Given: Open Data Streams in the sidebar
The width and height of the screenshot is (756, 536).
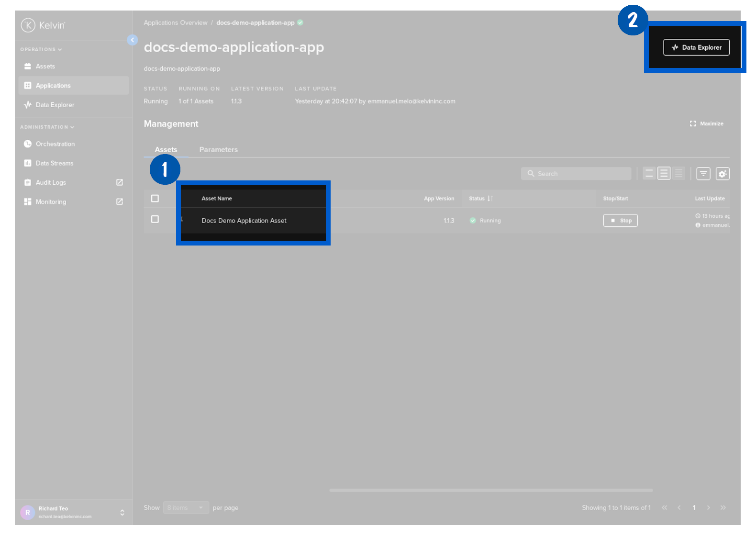Looking at the screenshot, I should [55, 163].
